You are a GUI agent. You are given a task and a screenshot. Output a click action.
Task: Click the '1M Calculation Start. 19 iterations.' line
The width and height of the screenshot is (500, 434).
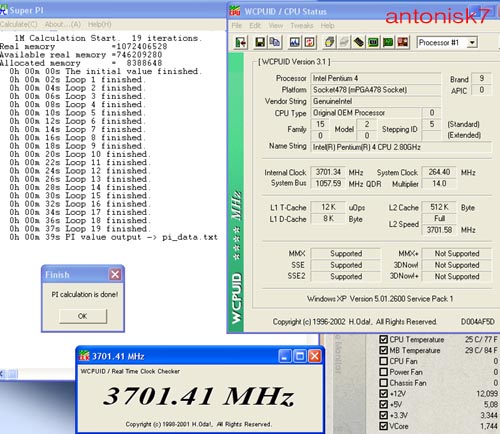(108, 38)
